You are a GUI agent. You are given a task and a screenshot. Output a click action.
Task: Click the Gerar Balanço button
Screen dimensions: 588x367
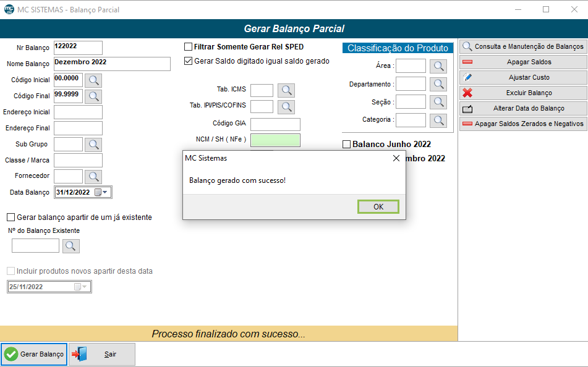pyautogui.click(x=34, y=354)
